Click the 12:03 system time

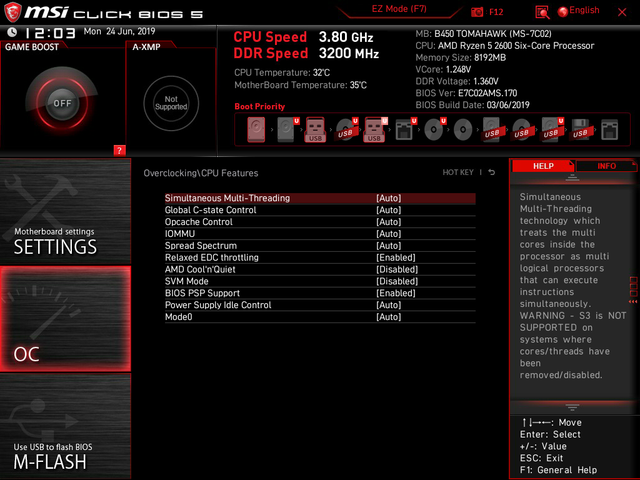(50, 33)
